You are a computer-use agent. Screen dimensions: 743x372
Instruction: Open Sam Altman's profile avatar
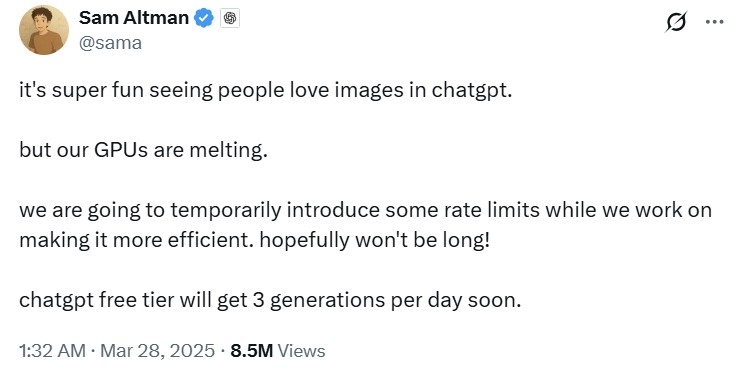pyautogui.click(x=44, y=30)
